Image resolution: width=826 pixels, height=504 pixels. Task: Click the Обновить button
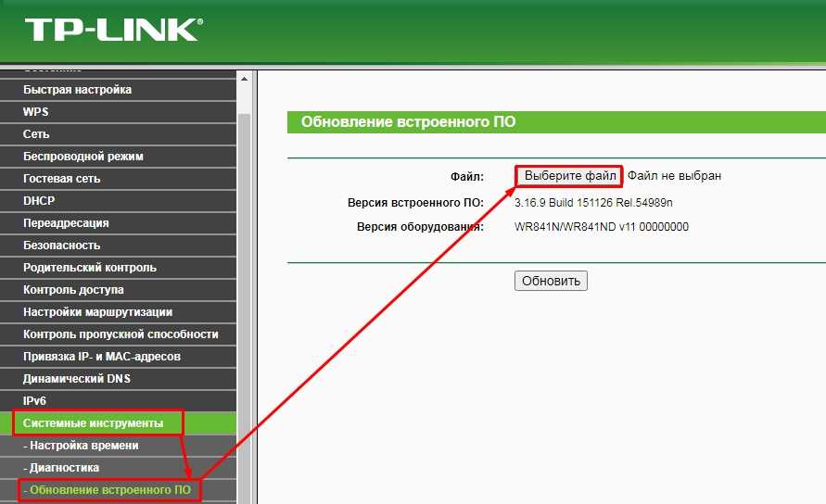pos(551,281)
